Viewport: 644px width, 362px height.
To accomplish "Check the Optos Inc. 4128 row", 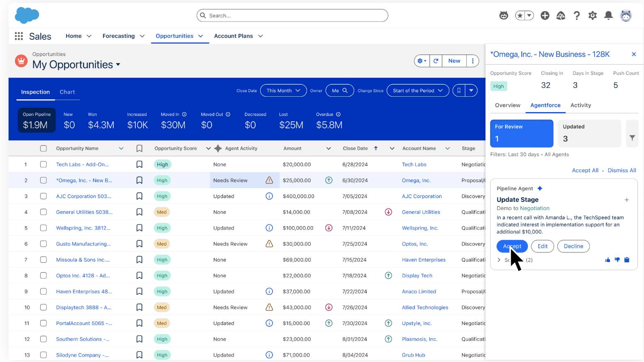I will [43, 275].
